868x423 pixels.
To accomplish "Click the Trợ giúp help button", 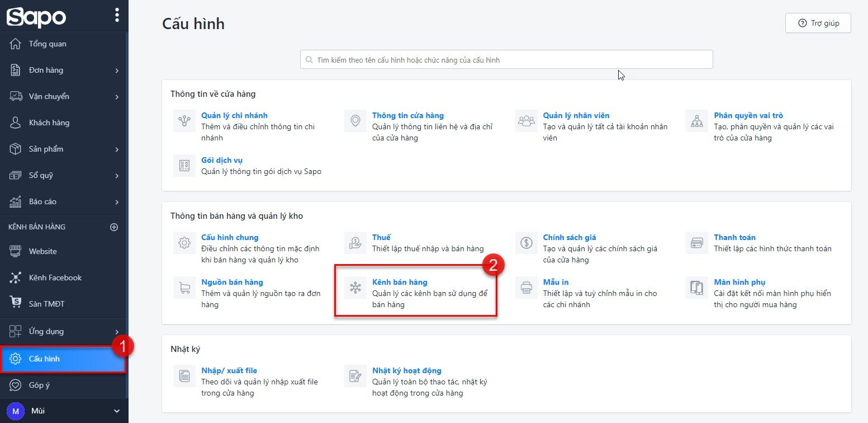I will 818,23.
